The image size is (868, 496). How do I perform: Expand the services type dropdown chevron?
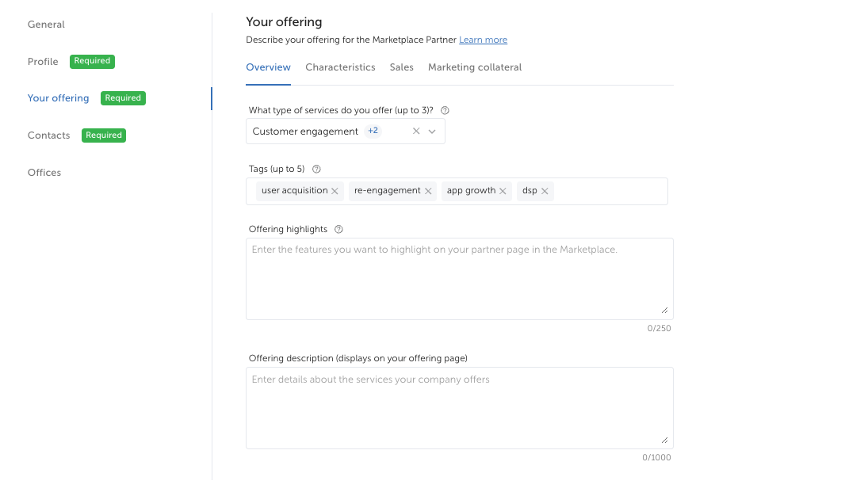pyautogui.click(x=432, y=132)
